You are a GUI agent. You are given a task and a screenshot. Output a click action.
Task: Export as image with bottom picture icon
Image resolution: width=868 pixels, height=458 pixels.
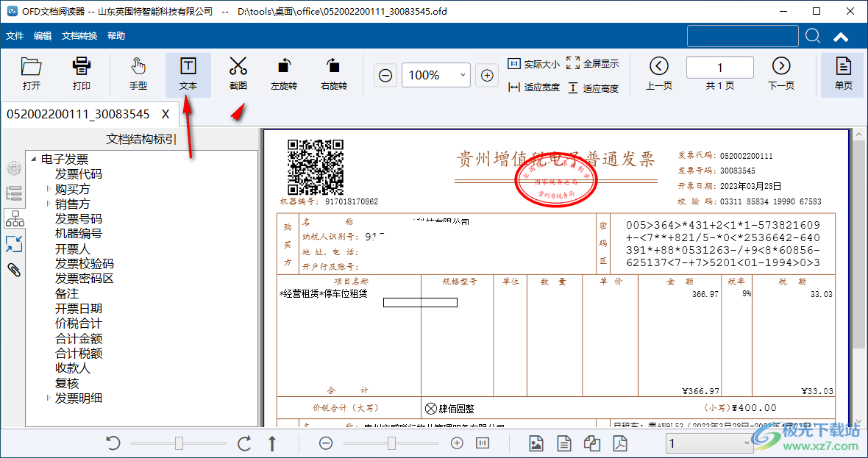[536, 443]
